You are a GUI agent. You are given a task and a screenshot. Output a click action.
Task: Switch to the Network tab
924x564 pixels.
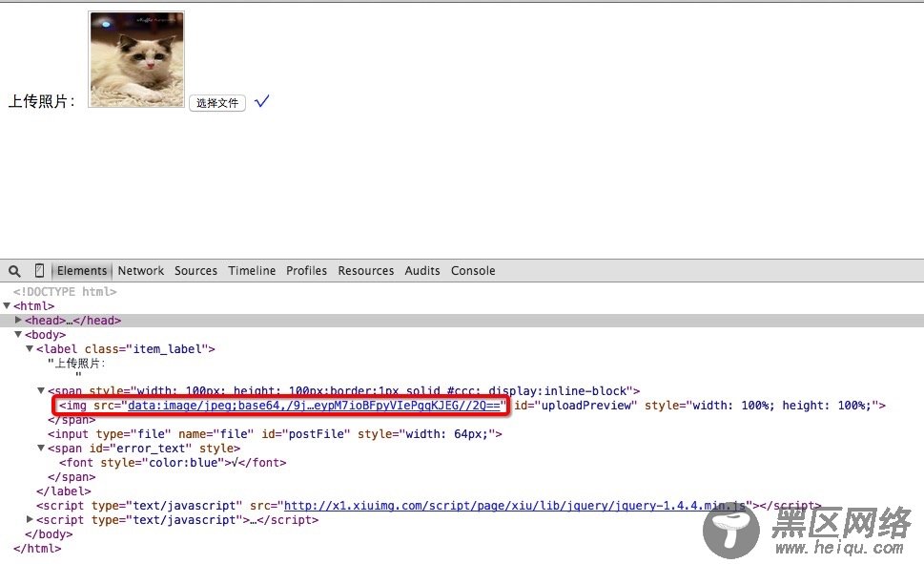[x=141, y=271]
